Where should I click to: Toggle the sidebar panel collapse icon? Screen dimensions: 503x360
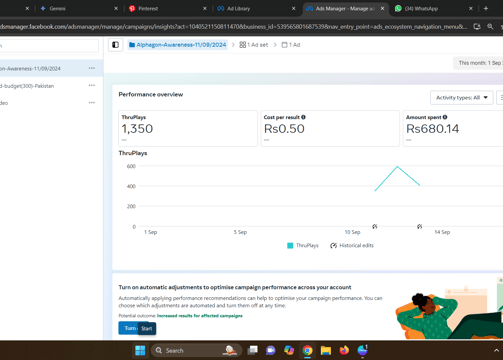click(116, 45)
